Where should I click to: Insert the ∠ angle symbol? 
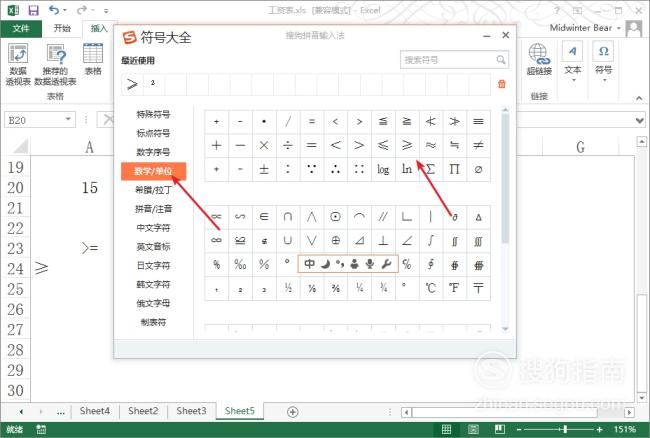point(407,240)
